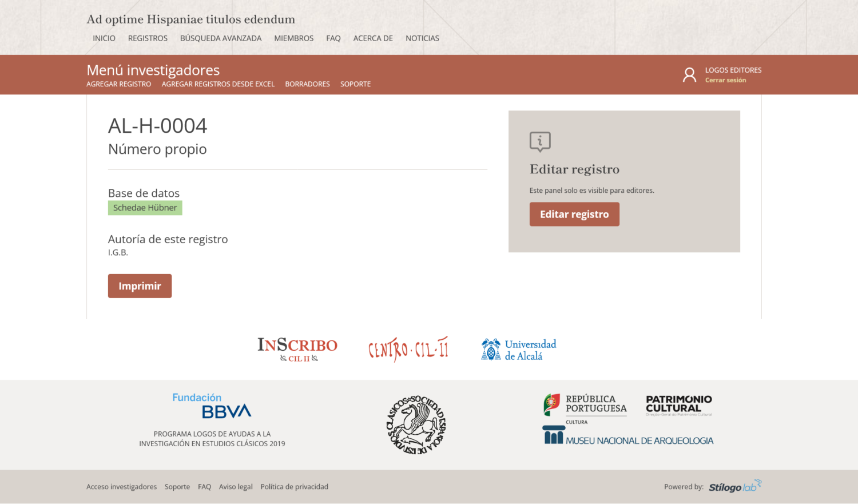858x504 pixels.
Task: Open the Política de privacidad link
Action: click(294, 486)
